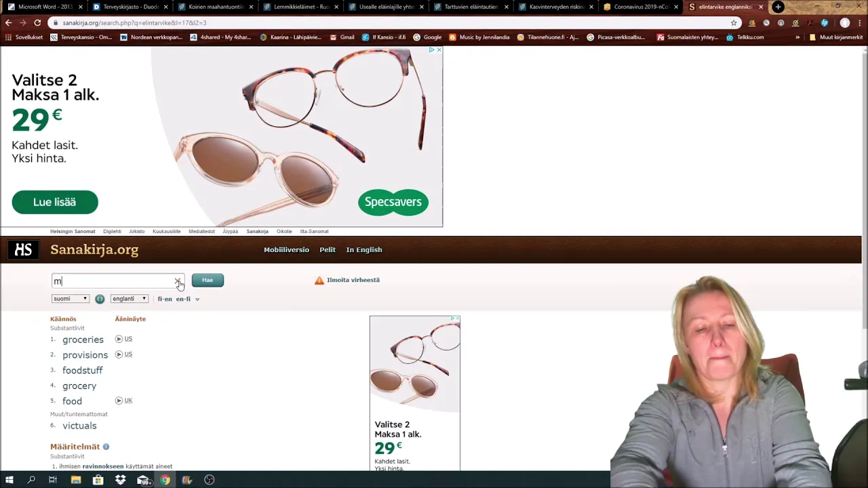Expand the language pair arrow after en-fi
The height and width of the screenshot is (488, 868).
[197, 299]
